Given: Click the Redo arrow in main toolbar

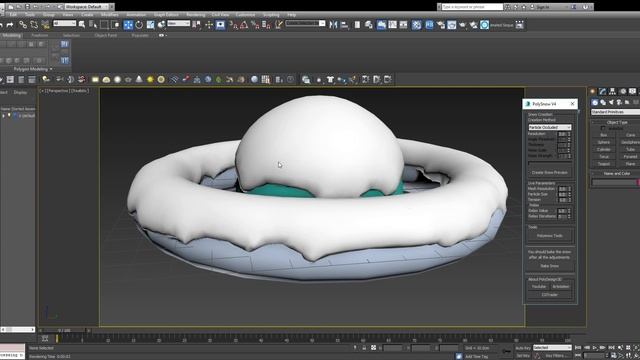Looking at the screenshot, I should click(x=10, y=25).
